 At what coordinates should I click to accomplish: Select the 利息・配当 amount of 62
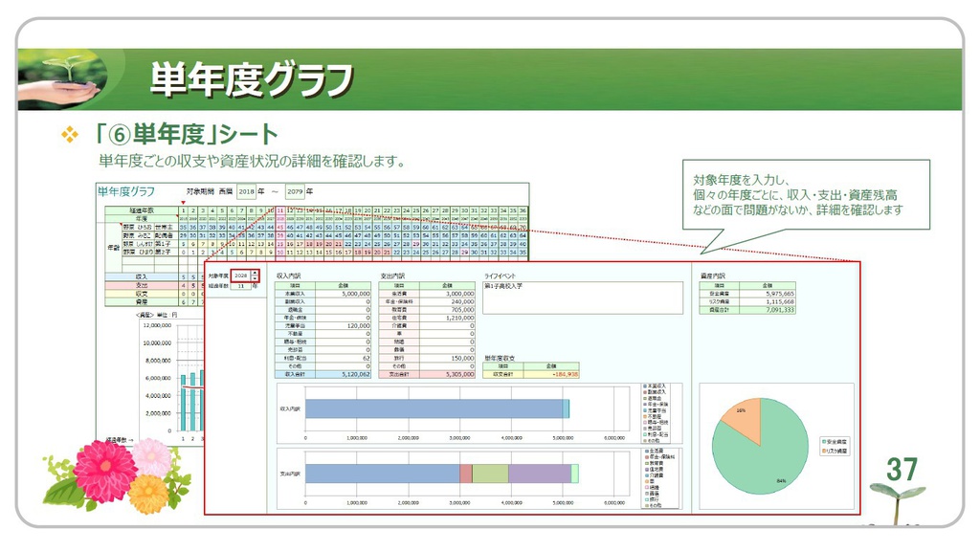343,359
